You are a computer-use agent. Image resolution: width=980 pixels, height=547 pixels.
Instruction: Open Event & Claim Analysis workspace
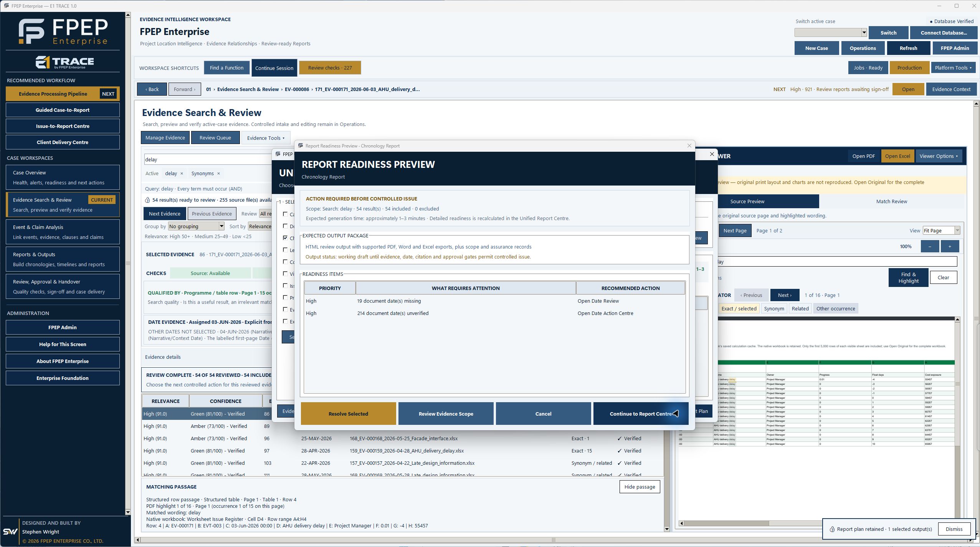pyautogui.click(x=63, y=232)
